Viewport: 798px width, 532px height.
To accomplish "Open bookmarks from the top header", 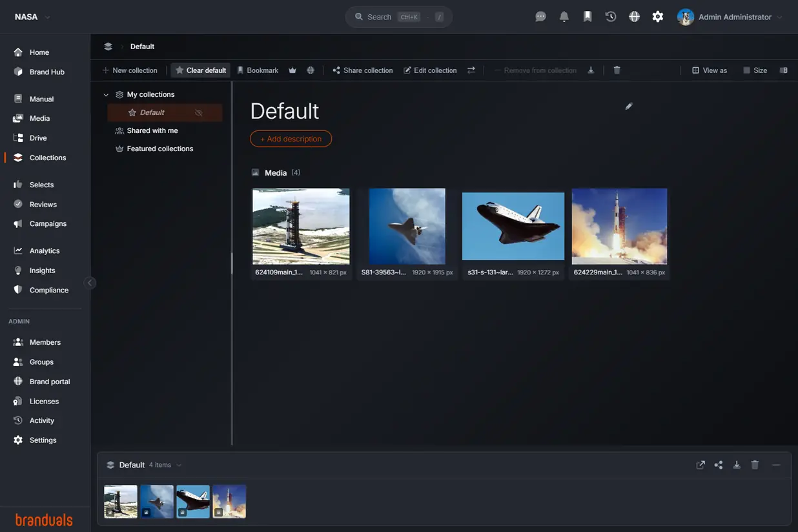I will pos(588,17).
